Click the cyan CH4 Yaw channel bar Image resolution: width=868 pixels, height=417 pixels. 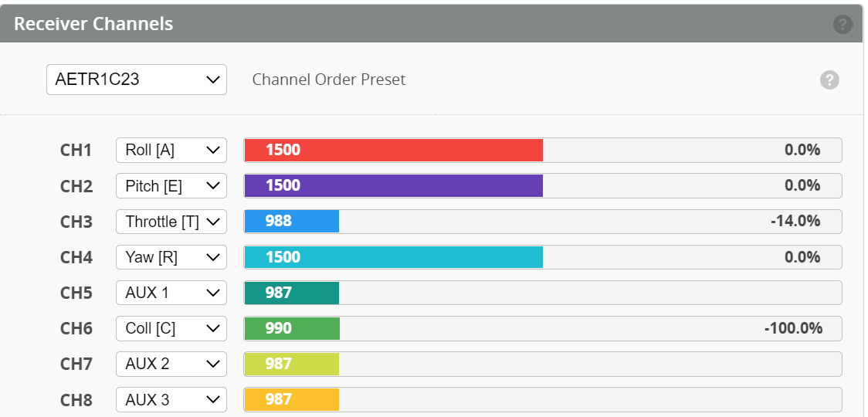coord(394,257)
